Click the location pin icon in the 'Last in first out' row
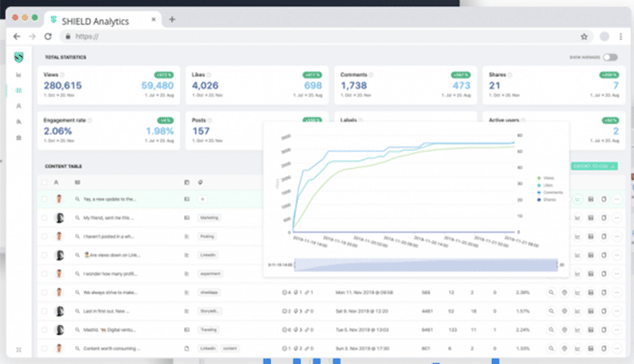 pos(564,311)
